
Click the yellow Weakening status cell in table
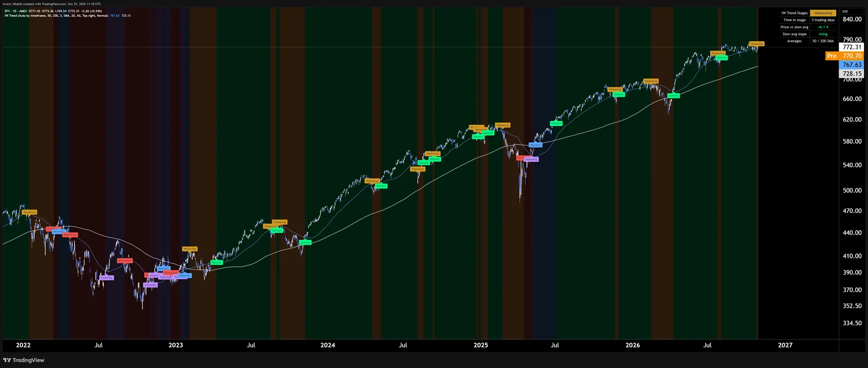pyautogui.click(x=823, y=13)
